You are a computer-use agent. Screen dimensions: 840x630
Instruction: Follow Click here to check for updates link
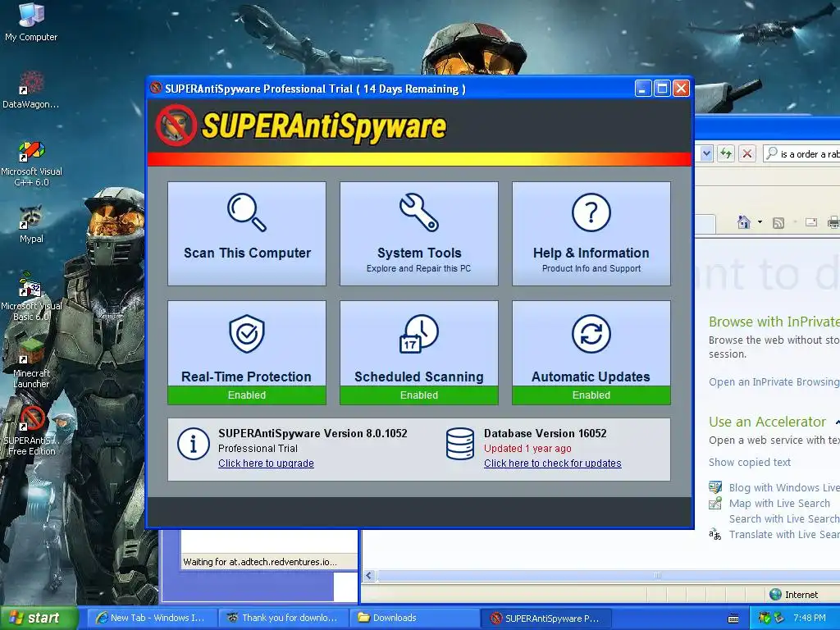click(x=552, y=463)
